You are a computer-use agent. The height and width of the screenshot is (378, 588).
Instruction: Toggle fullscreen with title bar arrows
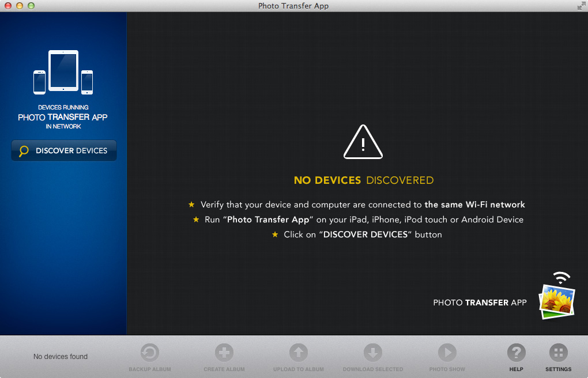pos(581,6)
